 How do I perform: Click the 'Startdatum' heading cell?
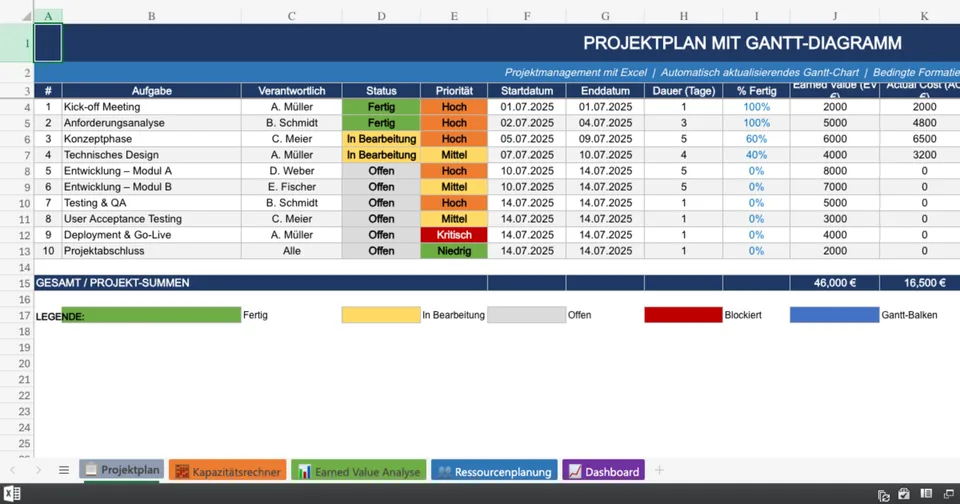[527, 91]
